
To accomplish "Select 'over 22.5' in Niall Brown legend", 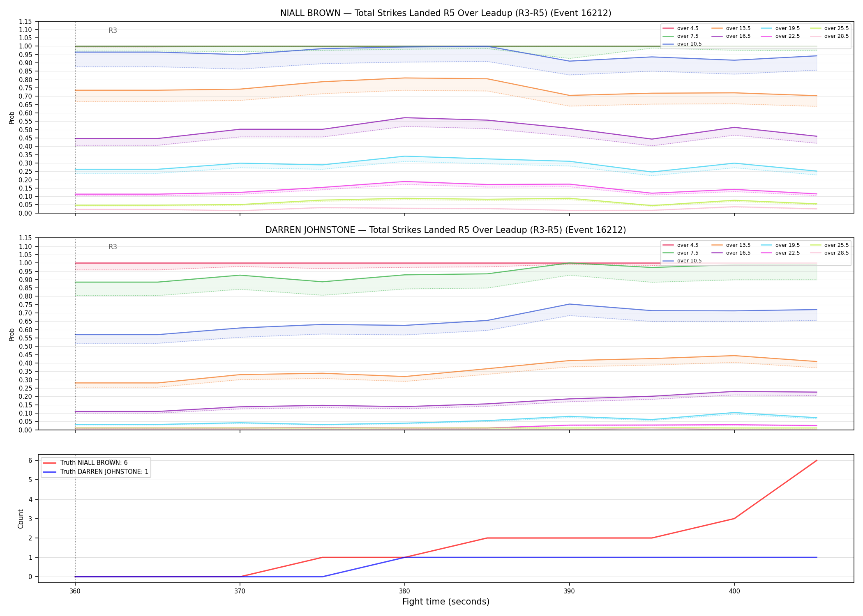I will (x=780, y=36).
